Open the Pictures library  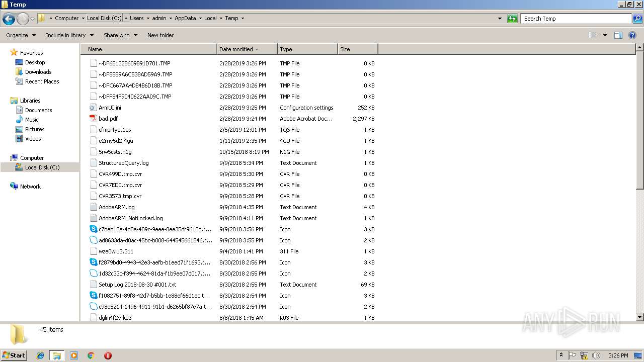(35, 129)
